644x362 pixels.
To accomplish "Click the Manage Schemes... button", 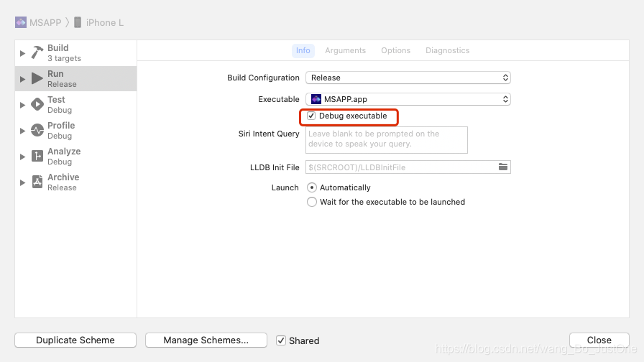I will pos(206,340).
